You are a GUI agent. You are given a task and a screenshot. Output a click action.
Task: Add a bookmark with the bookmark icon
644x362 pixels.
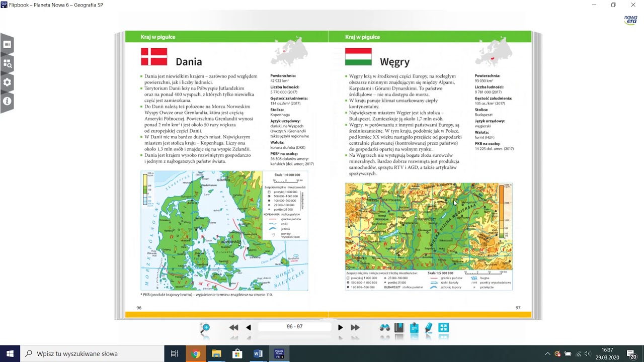(399, 328)
